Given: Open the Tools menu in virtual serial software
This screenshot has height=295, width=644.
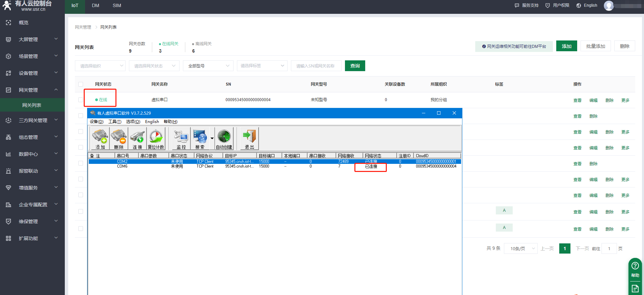Looking at the screenshot, I should click(114, 122).
